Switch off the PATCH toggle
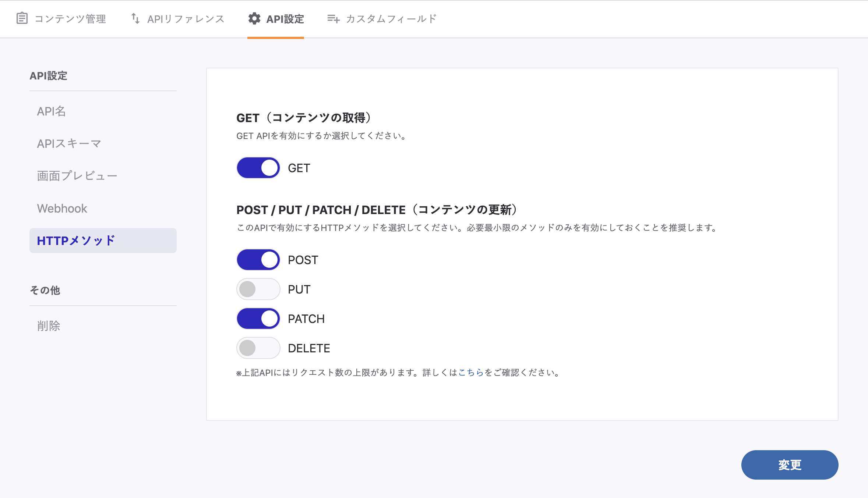 pos(258,319)
